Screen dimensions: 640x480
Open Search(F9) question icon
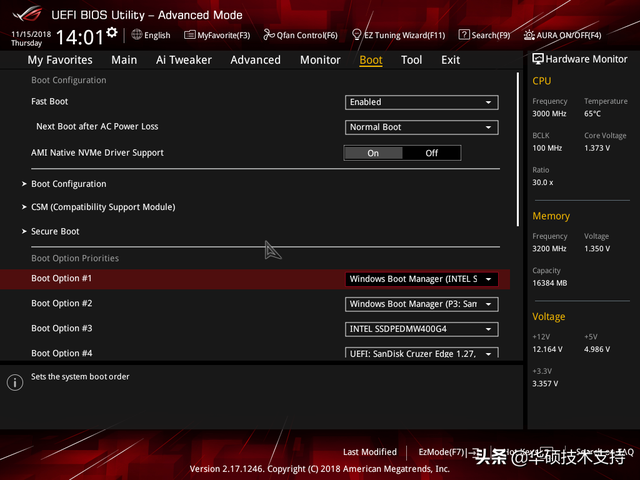(464, 35)
